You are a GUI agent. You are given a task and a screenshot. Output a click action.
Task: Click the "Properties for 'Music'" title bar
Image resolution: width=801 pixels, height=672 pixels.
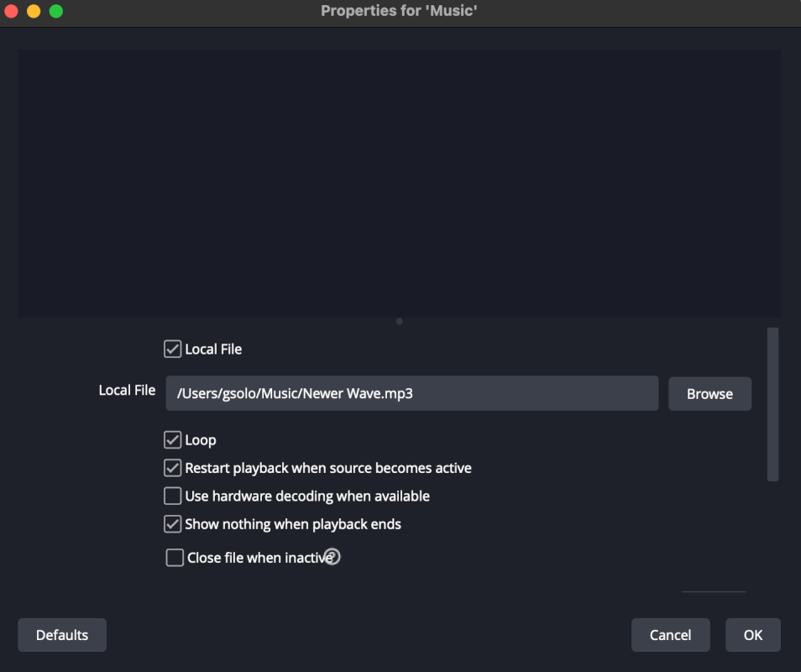click(399, 12)
